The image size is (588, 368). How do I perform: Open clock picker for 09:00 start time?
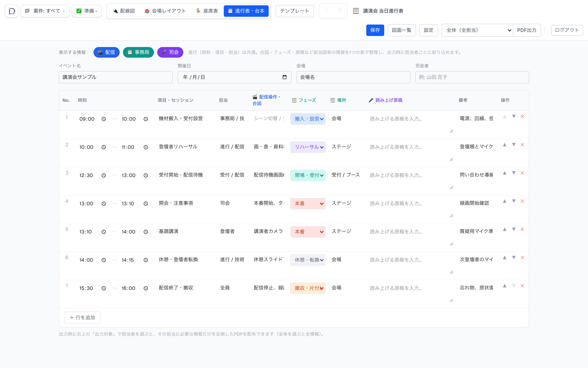click(x=104, y=119)
